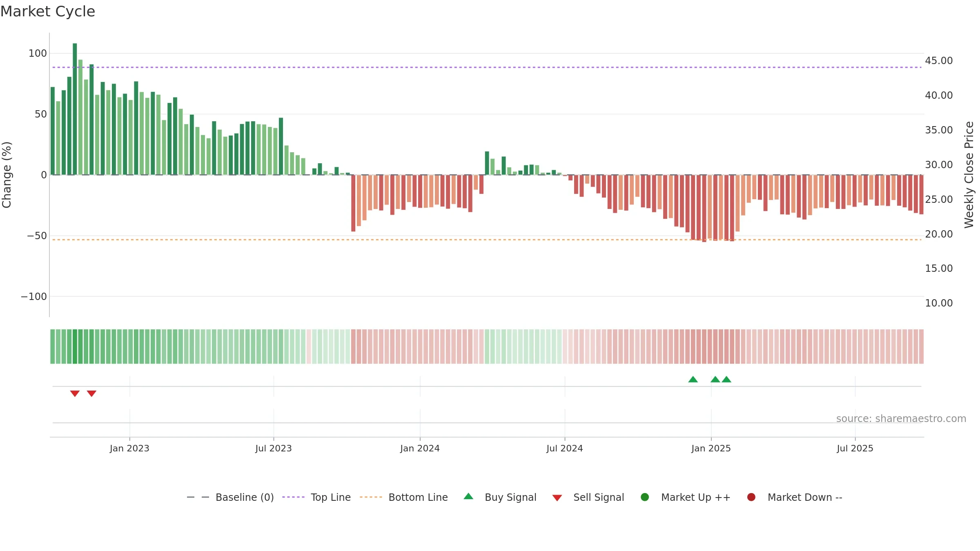This screenshot has height=551, width=980.
Task: Click the green bar peaking near 19 in early 2024
Action: 487,163
